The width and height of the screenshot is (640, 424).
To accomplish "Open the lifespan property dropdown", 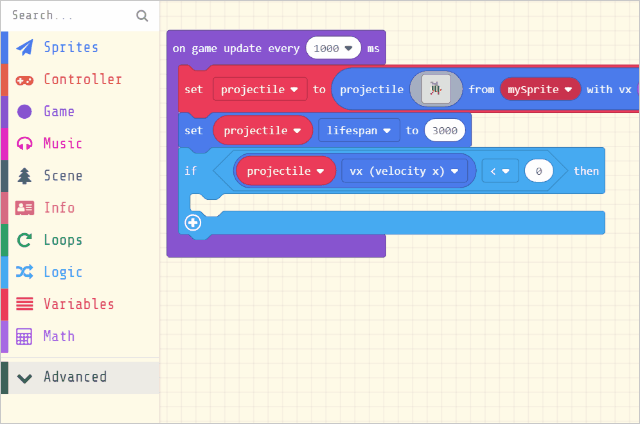I will pyautogui.click(x=359, y=131).
